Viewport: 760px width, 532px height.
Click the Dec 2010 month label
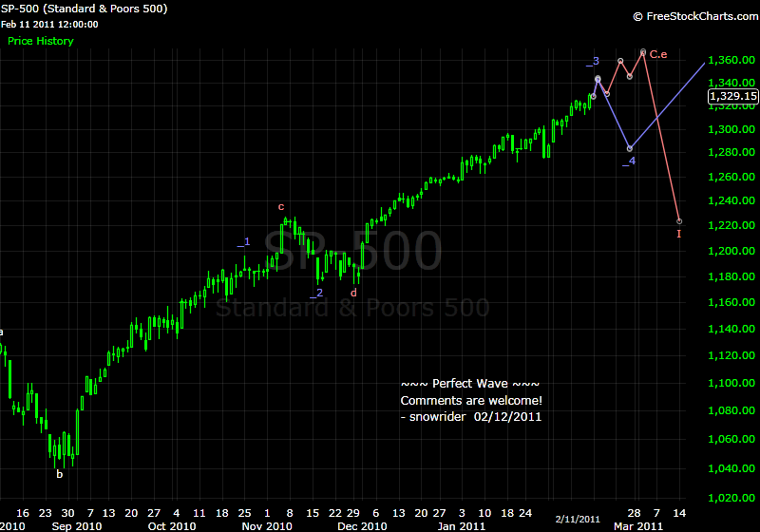coord(362,526)
